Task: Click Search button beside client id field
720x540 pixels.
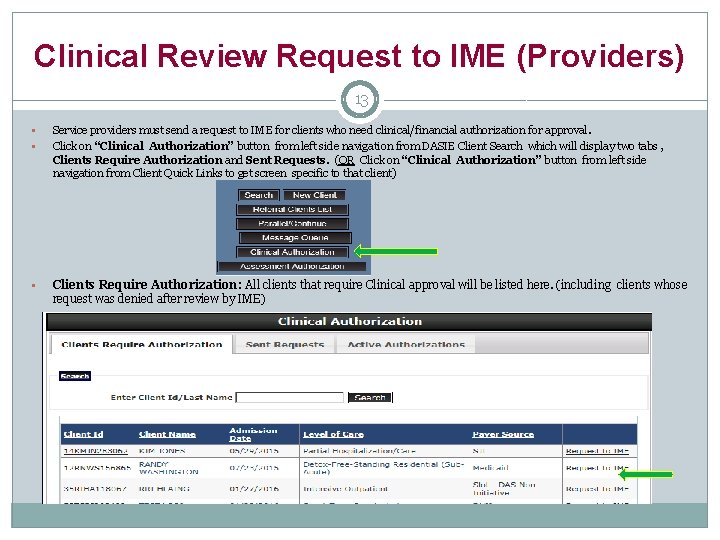Action: [x=370, y=398]
